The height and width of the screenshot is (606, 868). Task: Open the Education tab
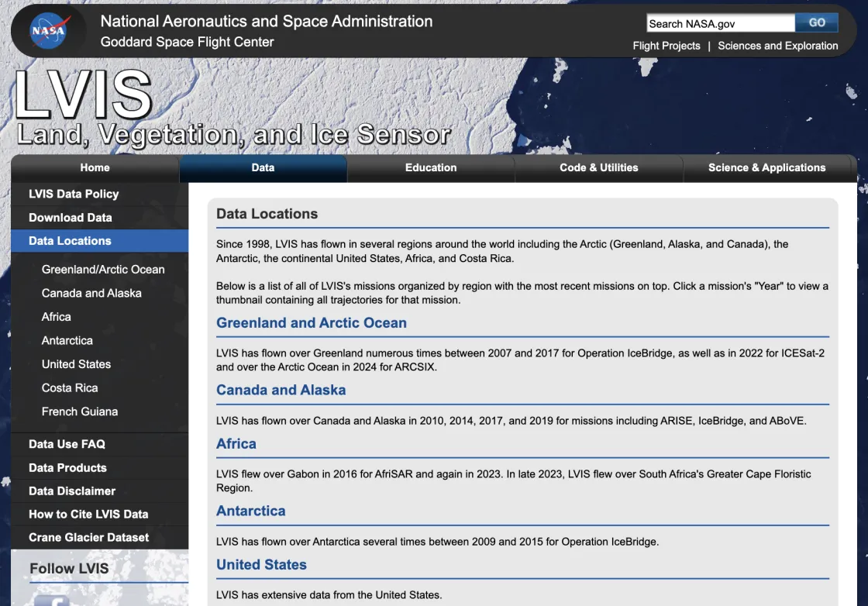(431, 167)
